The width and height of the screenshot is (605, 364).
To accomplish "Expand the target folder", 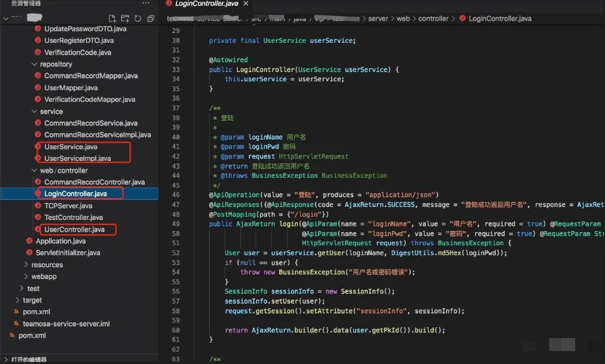I will [x=18, y=300].
